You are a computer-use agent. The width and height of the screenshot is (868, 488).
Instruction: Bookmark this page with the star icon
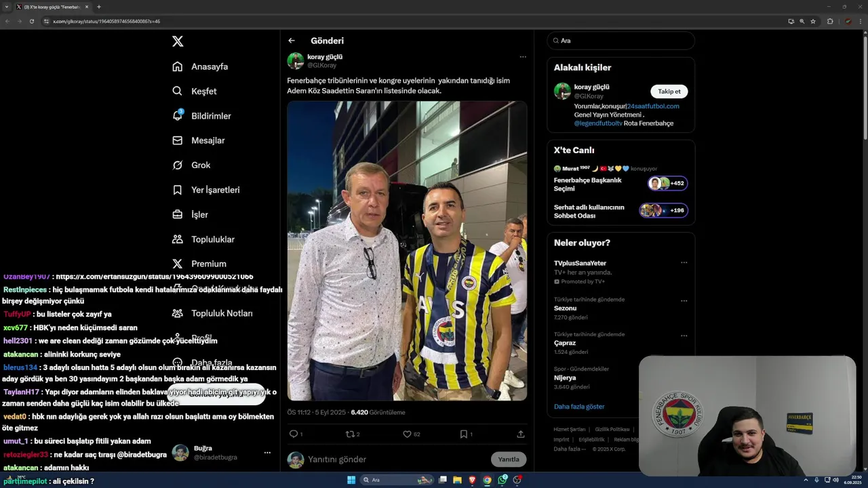tap(813, 21)
